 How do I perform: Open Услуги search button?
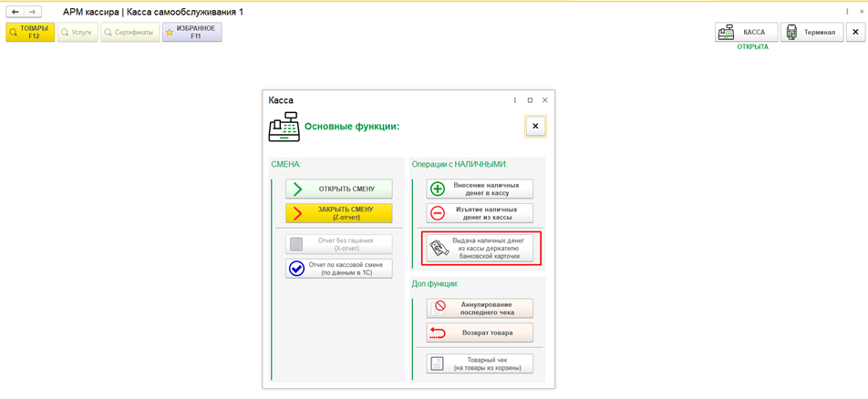(x=77, y=32)
